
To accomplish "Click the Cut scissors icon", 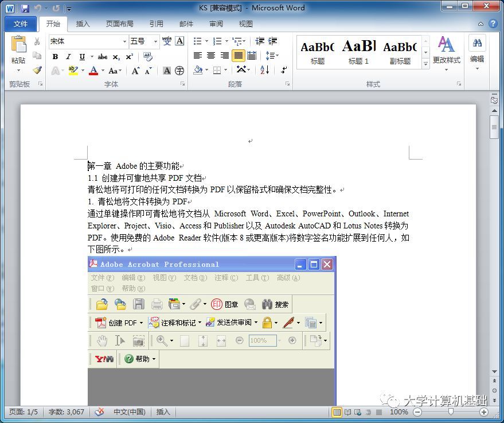I will [37, 41].
